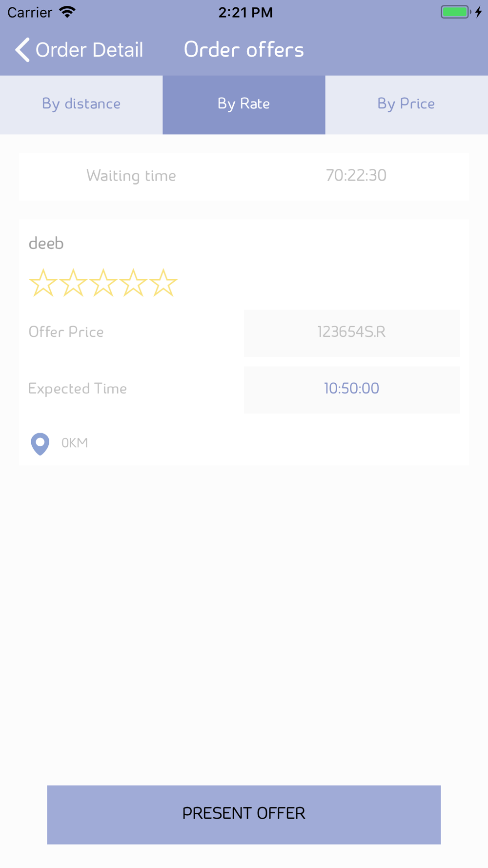Tap the fifth rating star for deeb

(163, 283)
